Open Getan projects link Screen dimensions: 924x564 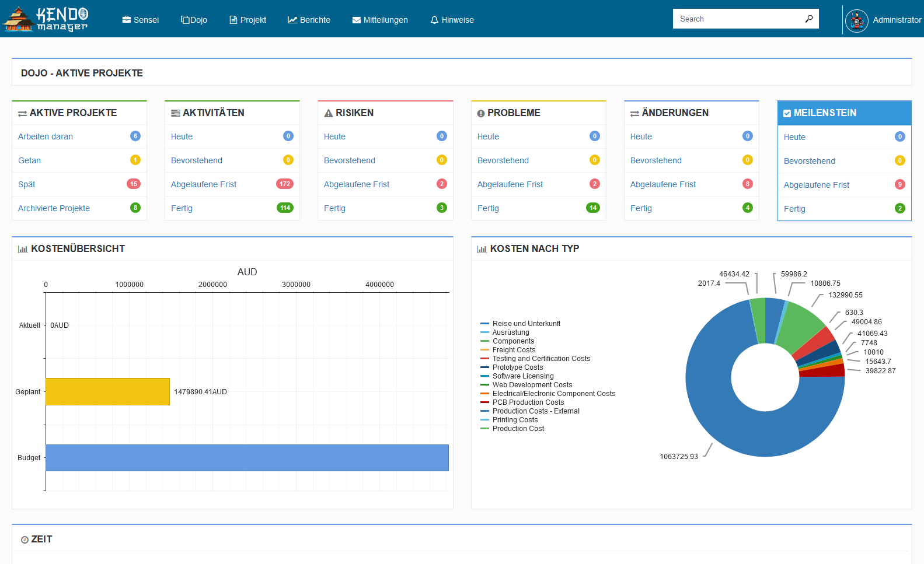tap(29, 160)
